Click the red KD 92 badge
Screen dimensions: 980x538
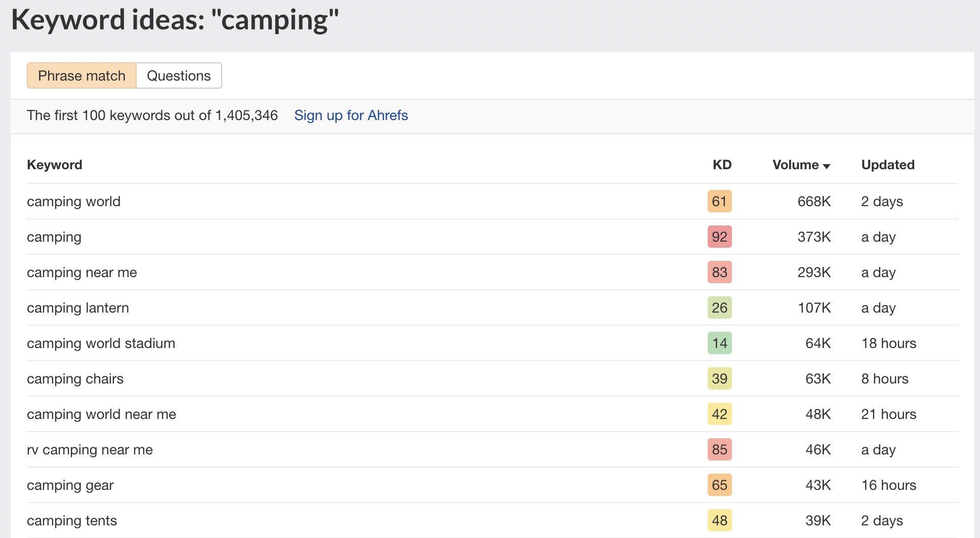coord(719,237)
